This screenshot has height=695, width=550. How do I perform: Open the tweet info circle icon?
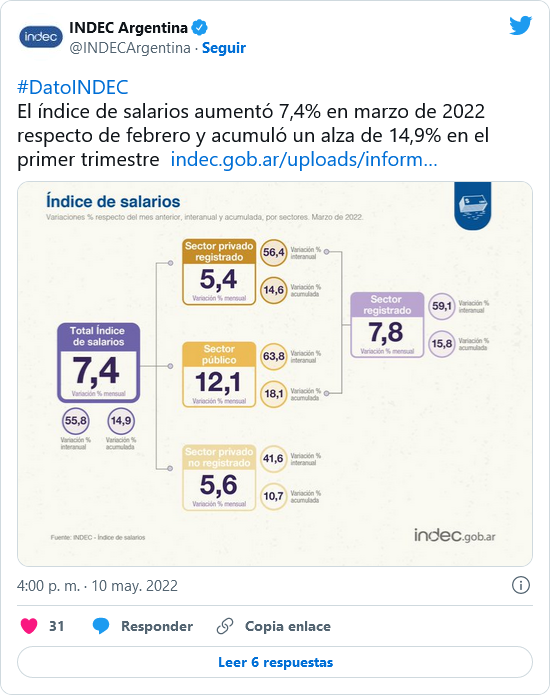(x=521, y=586)
